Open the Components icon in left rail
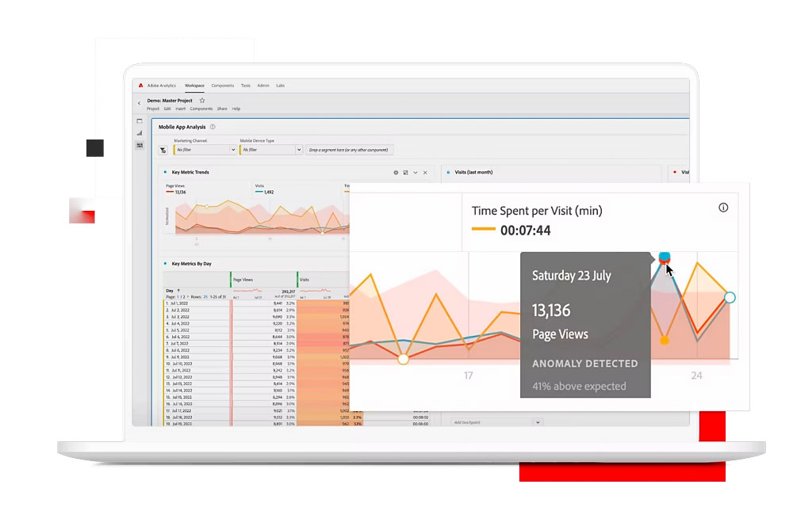This screenshot has width=812, height=519. [x=140, y=146]
